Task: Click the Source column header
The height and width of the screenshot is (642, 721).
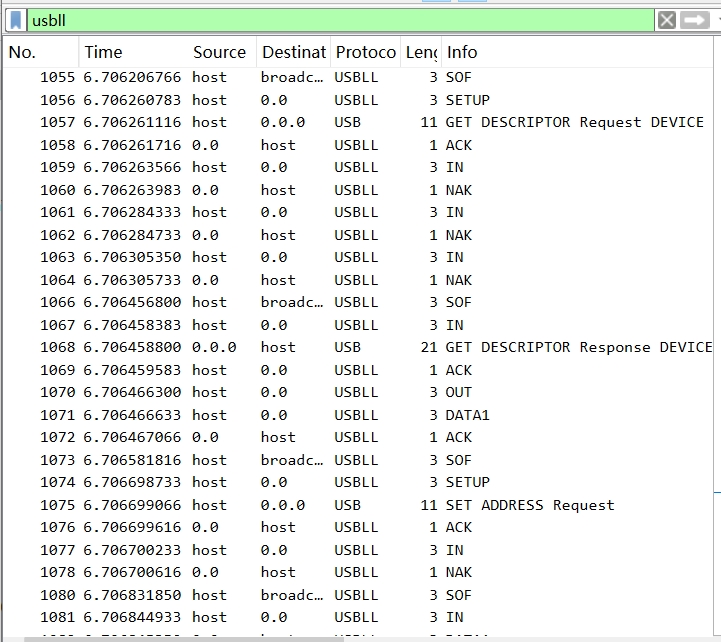Action: [219, 52]
